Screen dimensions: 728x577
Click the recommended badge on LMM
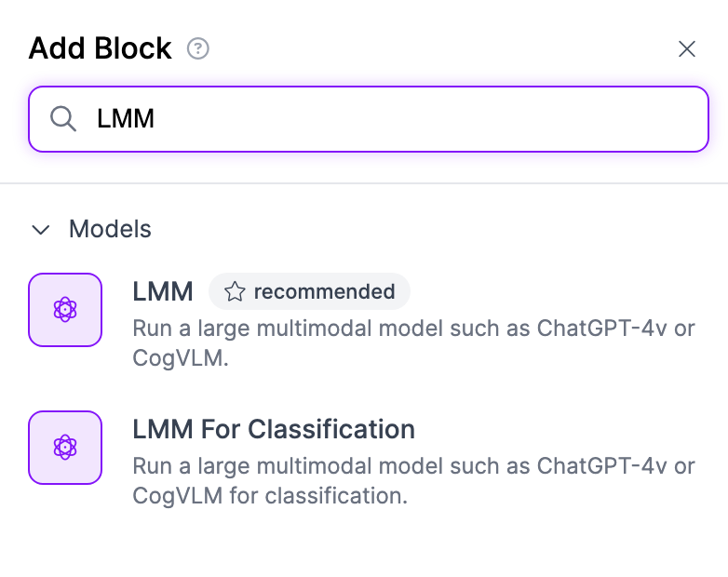(309, 291)
